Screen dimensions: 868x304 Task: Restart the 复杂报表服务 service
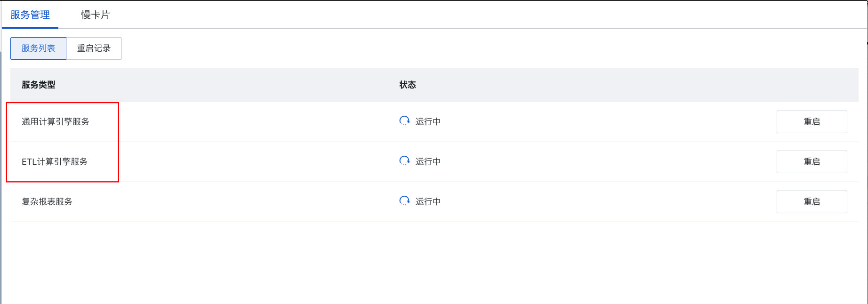pyautogui.click(x=812, y=202)
